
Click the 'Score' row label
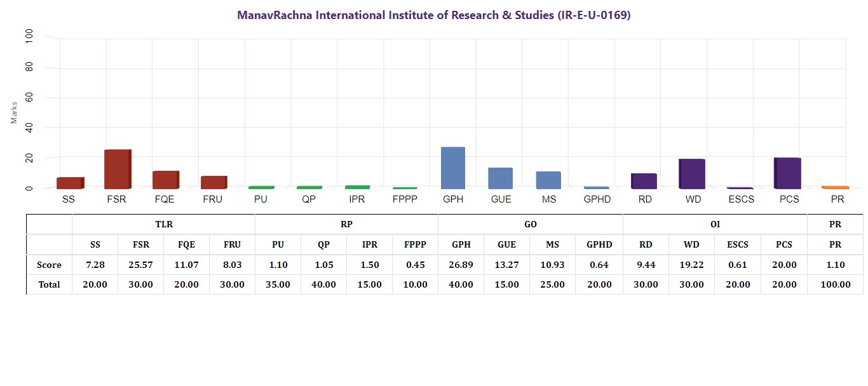[x=49, y=265]
